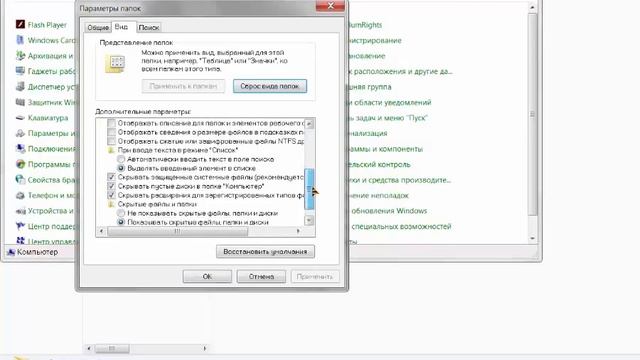Image resolution: width=640 pixels, height=360 pixels.
Task: Click the Применить к папкам button
Action: pyautogui.click(x=183, y=86)
